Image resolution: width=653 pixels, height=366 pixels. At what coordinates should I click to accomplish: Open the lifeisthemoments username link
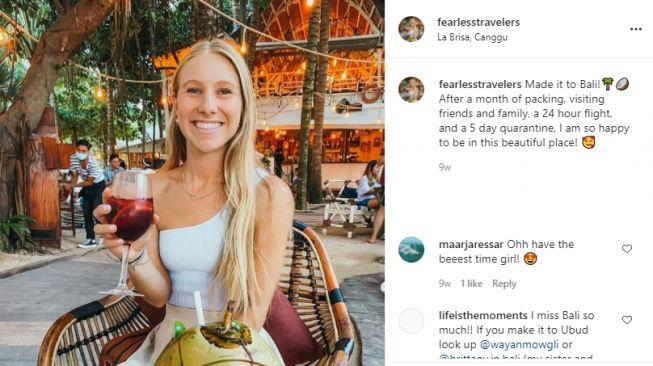click(x=483, y=315)
